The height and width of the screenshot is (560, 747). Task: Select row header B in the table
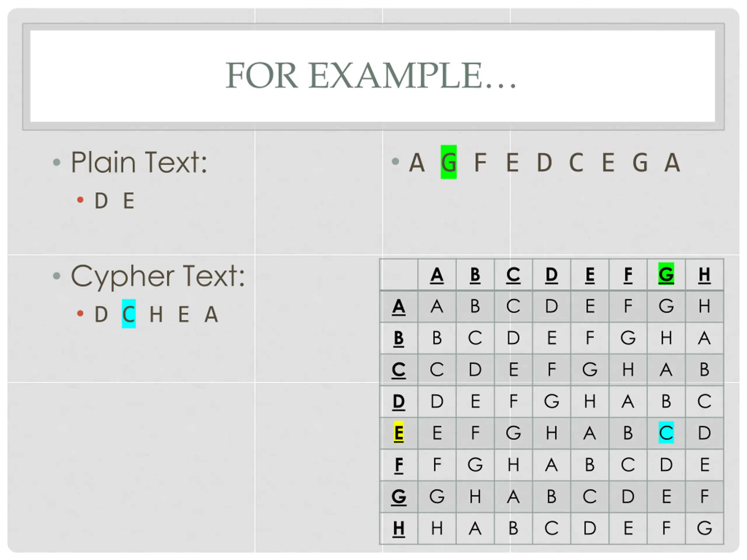tap(399, 338)
